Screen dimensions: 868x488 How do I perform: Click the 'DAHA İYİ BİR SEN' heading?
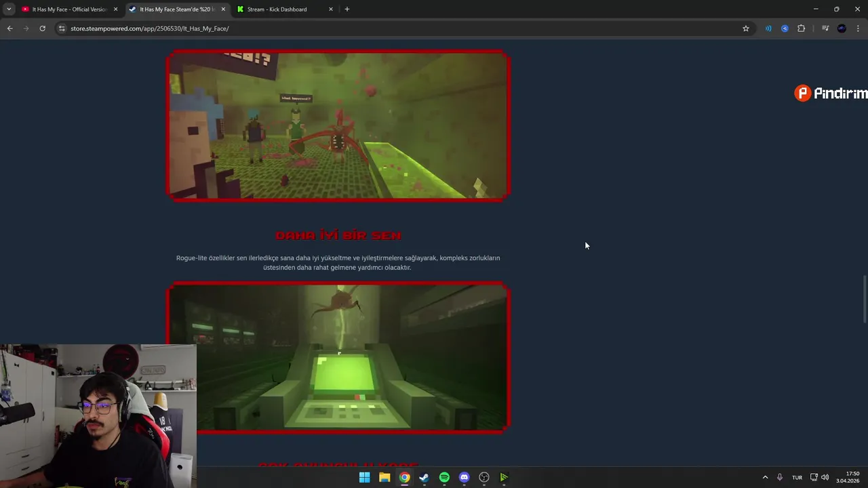click(338, 235)
